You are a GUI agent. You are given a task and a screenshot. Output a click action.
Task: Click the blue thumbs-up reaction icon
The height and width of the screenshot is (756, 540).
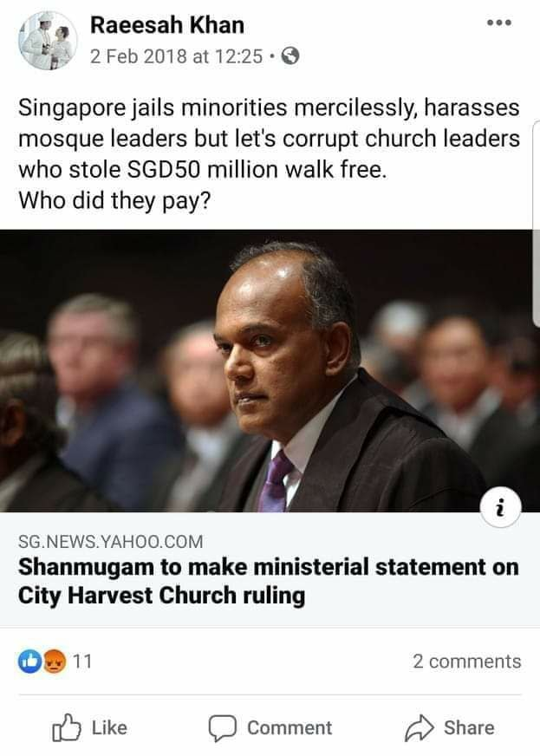[29, 661]
